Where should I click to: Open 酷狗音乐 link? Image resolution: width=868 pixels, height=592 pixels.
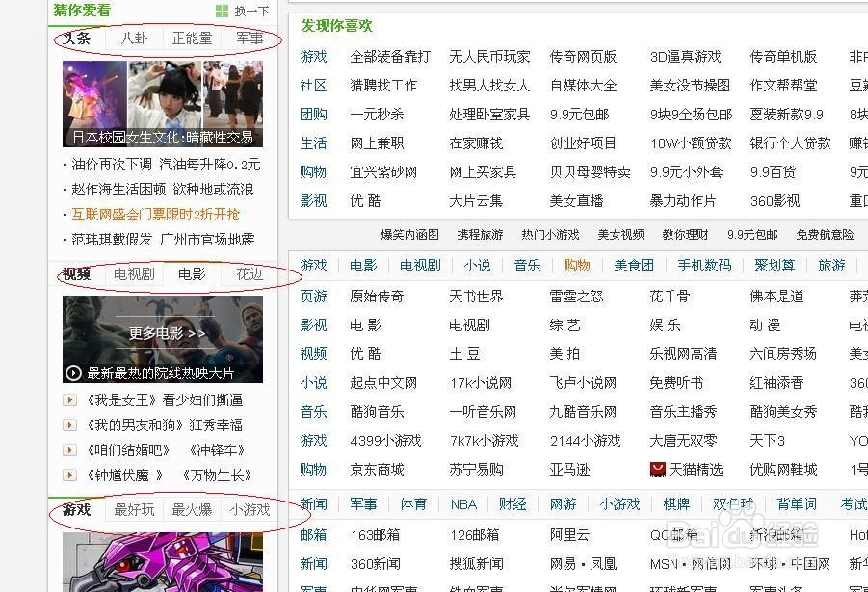pyautogui.click(x=377, y=412)
